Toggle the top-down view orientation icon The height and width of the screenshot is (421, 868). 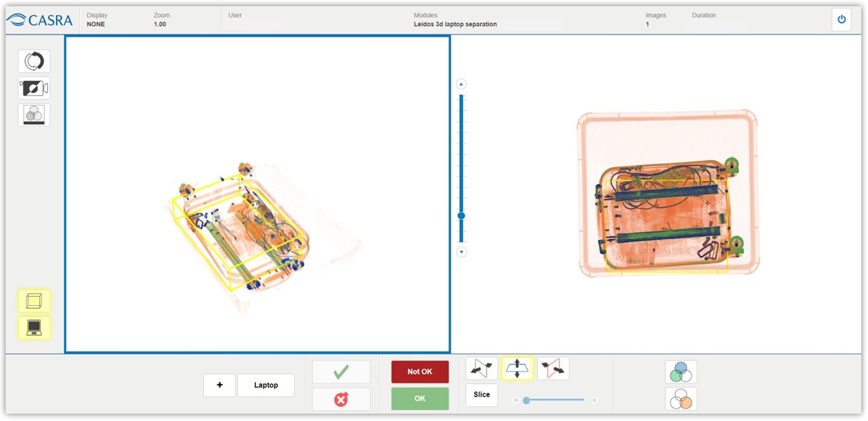coord(517,369)
